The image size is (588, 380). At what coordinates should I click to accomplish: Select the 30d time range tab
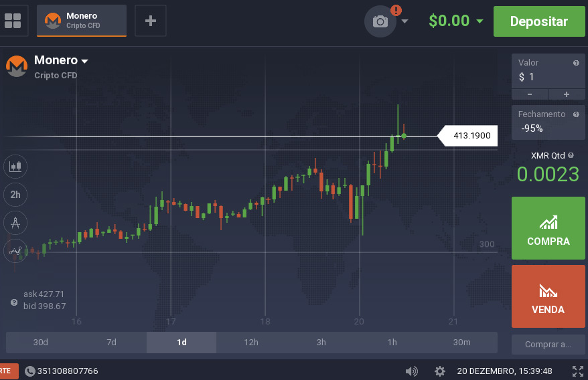click(x=41, y=342)
